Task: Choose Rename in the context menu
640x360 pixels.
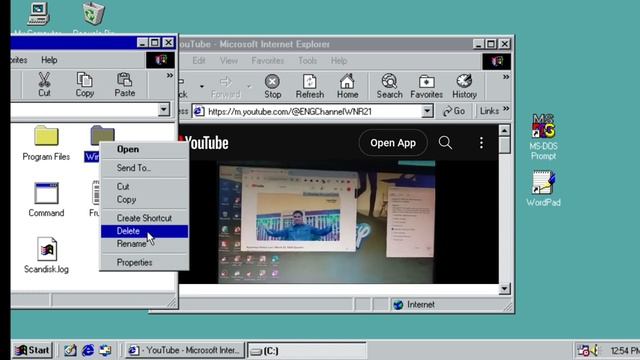Action: click(144, 244)
